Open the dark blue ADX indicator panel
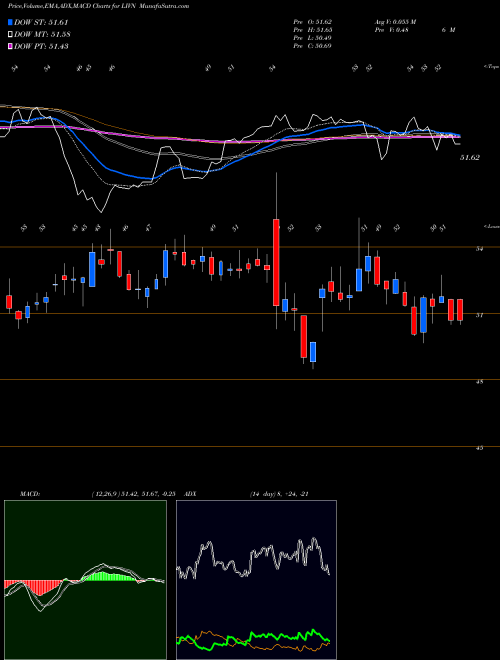This screenshot has width=500, height=660. pos(256,580)
